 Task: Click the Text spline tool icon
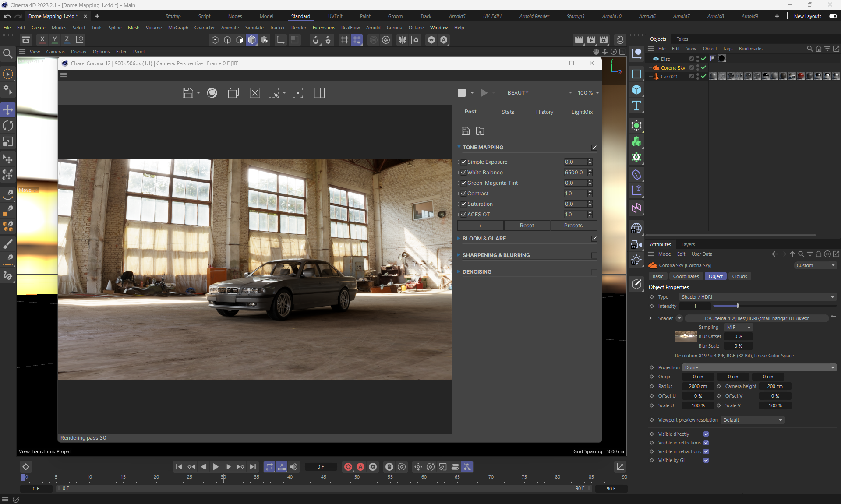(636, 106)
